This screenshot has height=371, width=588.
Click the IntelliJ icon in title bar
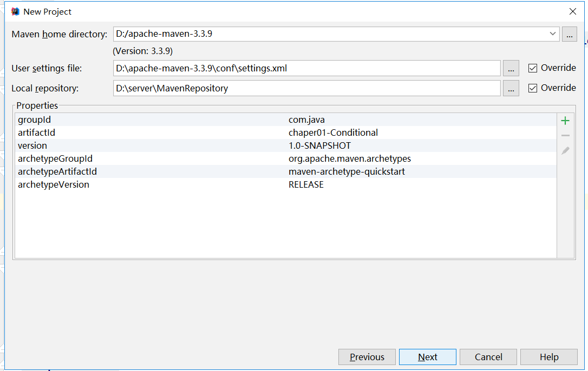(x=15, y=11)
